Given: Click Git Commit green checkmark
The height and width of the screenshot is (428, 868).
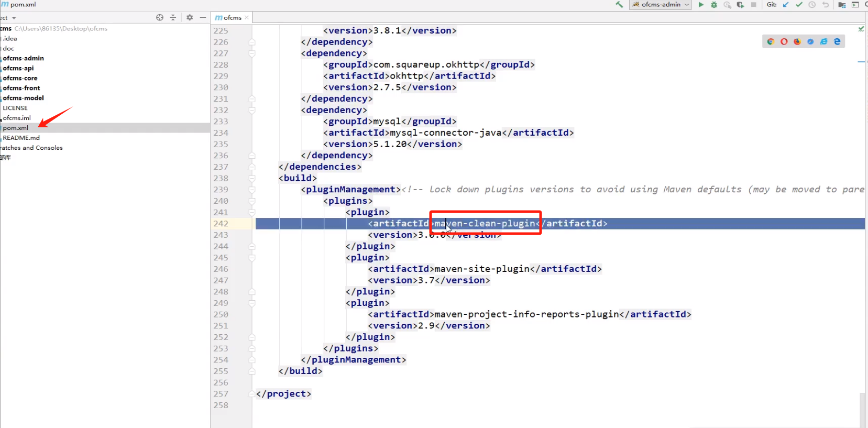Looking at the screenshot, I should click(799, 5).
